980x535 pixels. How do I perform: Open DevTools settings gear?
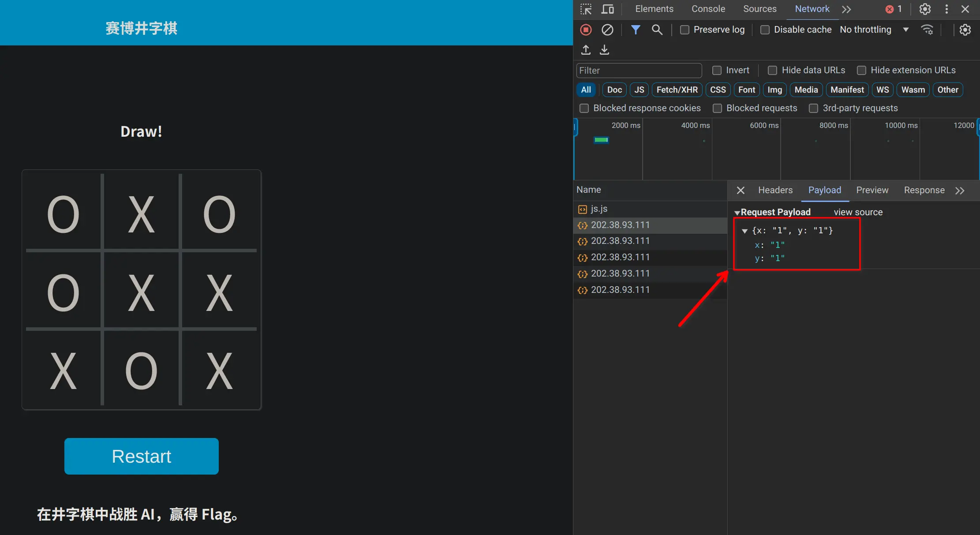925,9
